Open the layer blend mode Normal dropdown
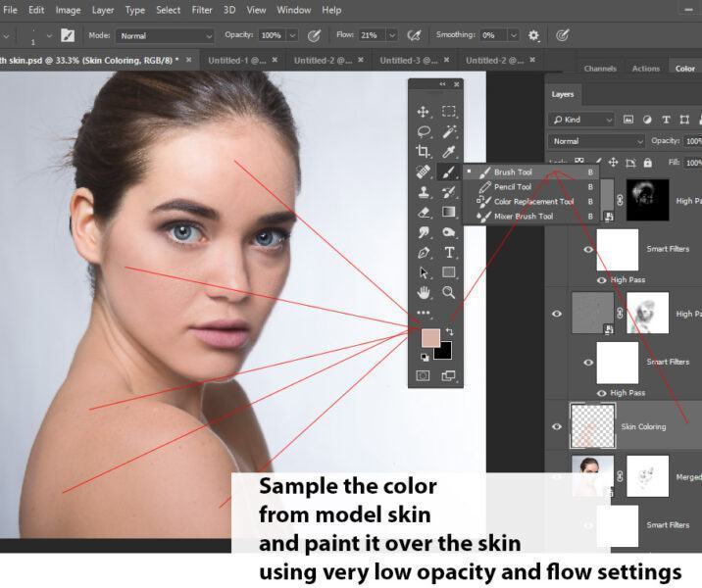702x588 pixels. coord(596,141)
